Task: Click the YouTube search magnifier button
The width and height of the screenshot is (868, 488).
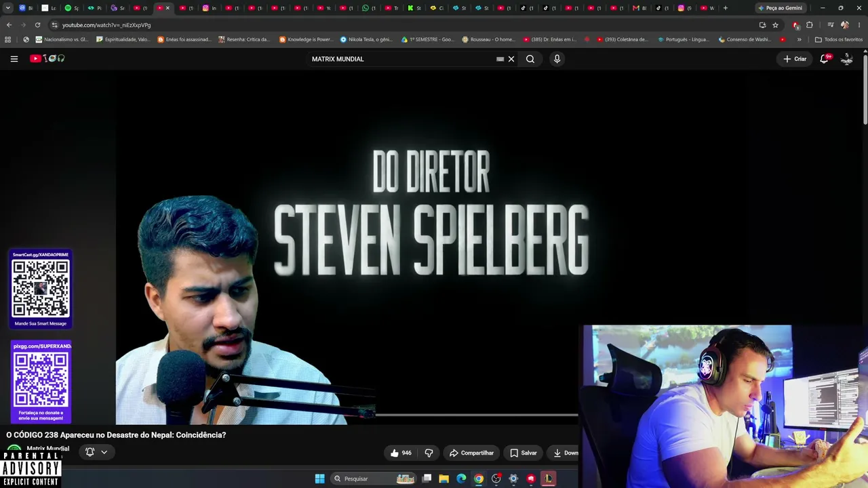Action: pyautogui.click(x=530, y=59)
